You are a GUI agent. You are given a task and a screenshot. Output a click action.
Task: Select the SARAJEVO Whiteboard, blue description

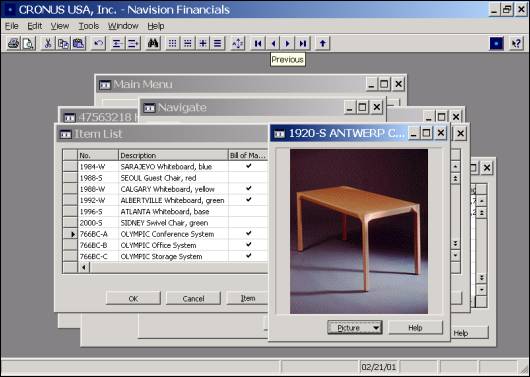click(x=166, y=167)
